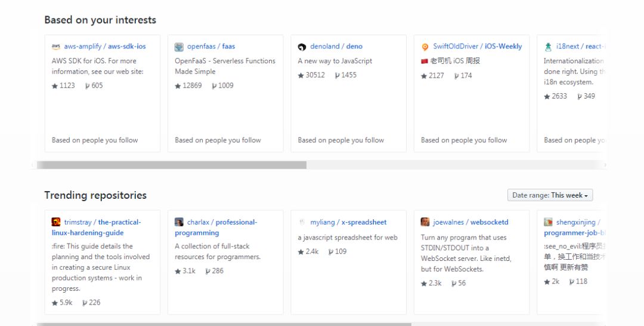Click 'a javascript spreadsheet for web' description
644x326 pixels.
(x=348, y=238)
